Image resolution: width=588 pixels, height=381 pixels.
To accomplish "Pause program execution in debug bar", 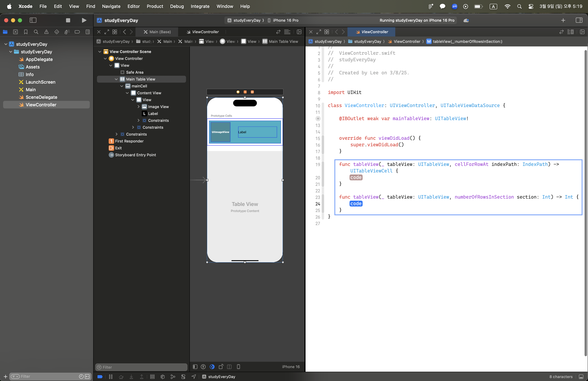I will click(111, 377).
